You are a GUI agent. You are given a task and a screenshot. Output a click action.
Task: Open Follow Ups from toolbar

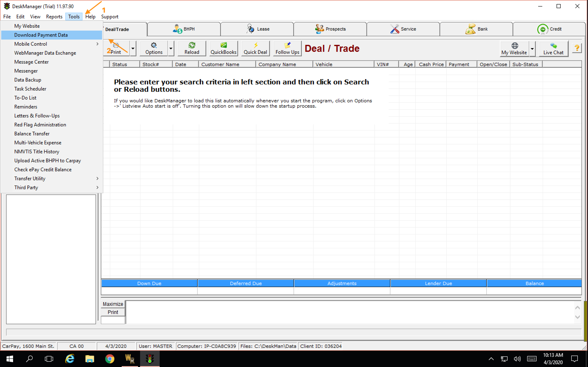[287, 49]
